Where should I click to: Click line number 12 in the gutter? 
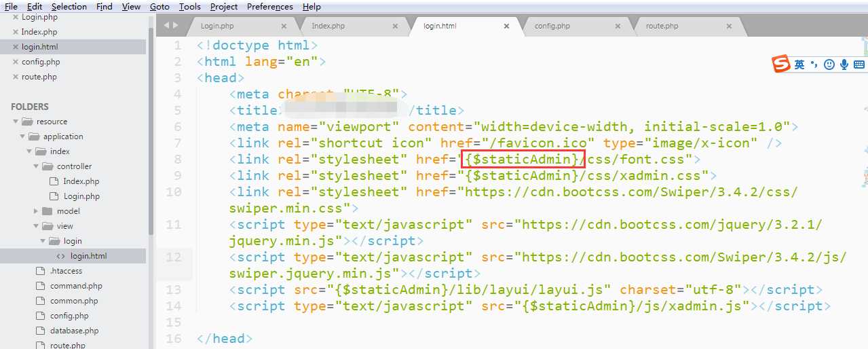[174, 257]
